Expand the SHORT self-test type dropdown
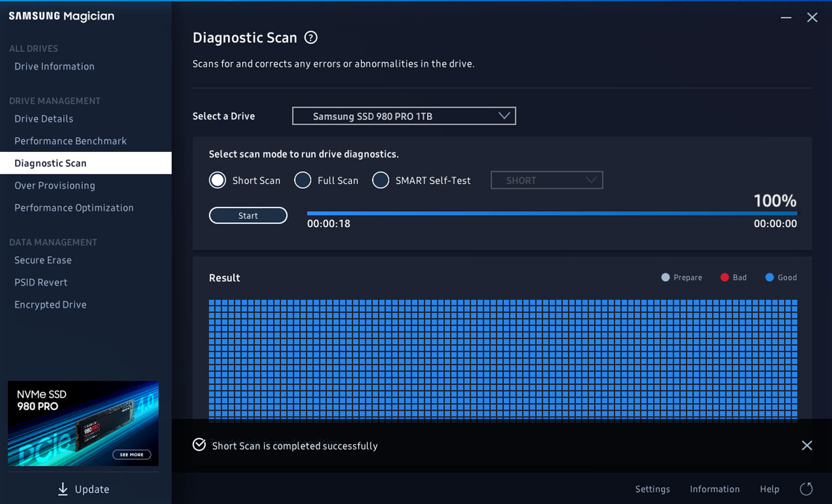Viewport: 832px width, 504px height. (547, 180)
